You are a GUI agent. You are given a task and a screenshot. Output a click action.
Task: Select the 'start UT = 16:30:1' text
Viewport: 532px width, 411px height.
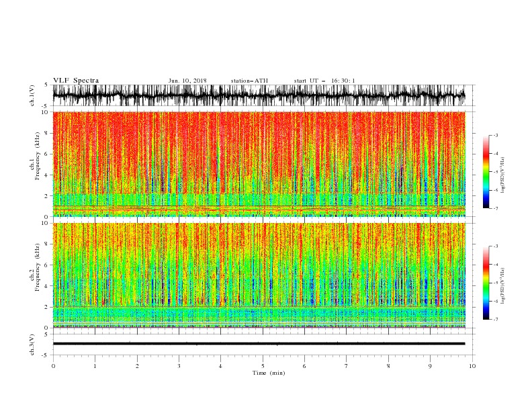pyautogui.click(x=324, y=81)
